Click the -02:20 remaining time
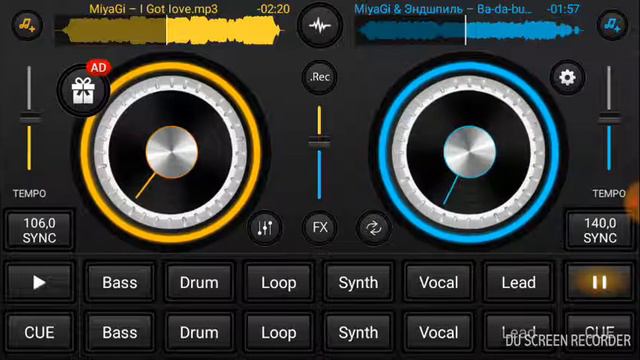Viewport: 640px width, 360px height. [273, 9]
